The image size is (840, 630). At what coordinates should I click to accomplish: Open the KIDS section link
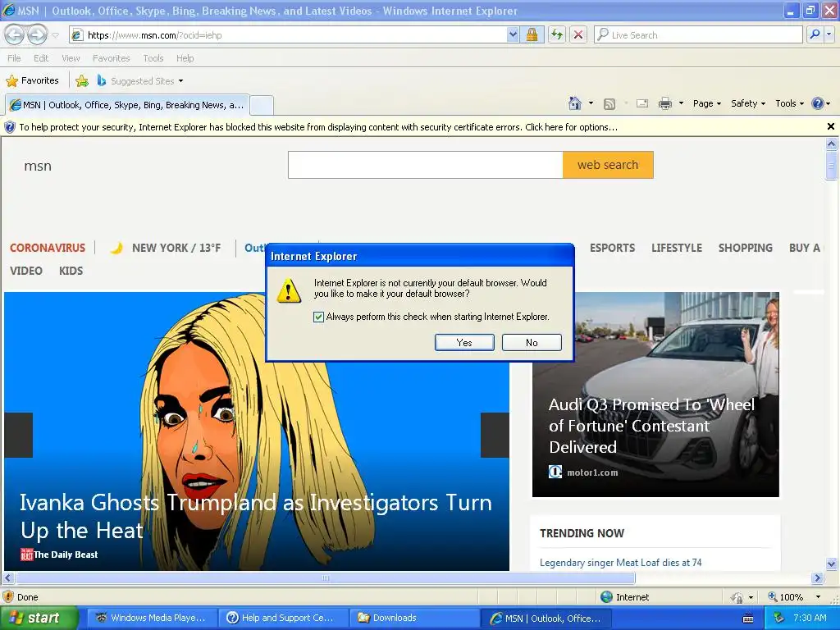[71, 271]
